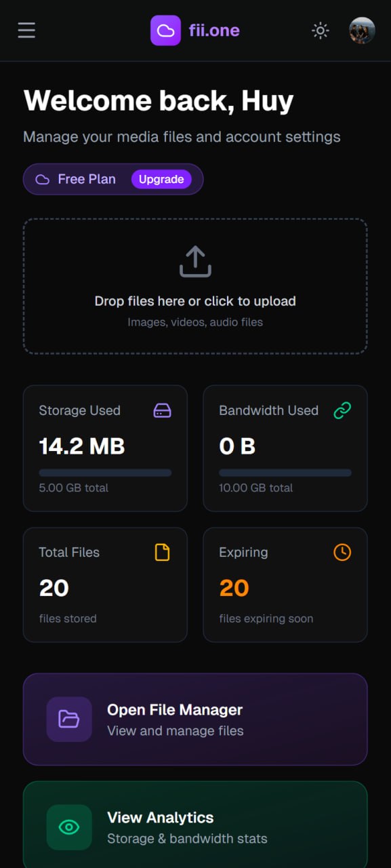
Task: Click the Storage Used drive icon
Action: [x=162, y=410]
